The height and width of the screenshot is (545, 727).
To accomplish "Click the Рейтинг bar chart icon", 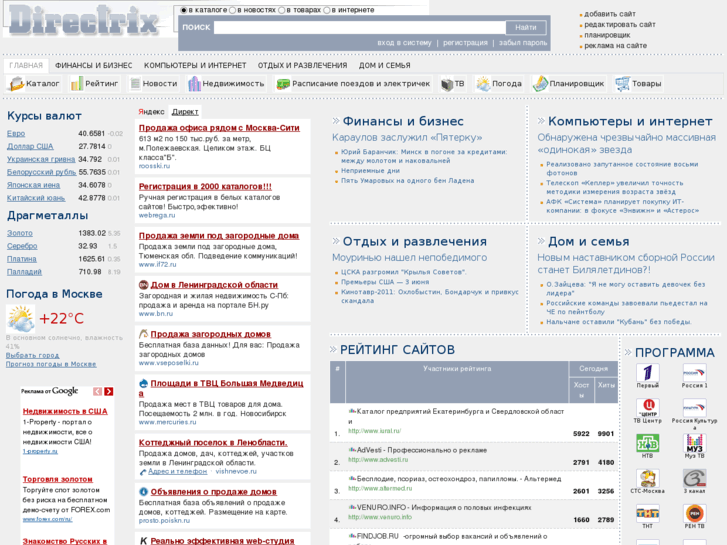I will (x=77, y=84).
